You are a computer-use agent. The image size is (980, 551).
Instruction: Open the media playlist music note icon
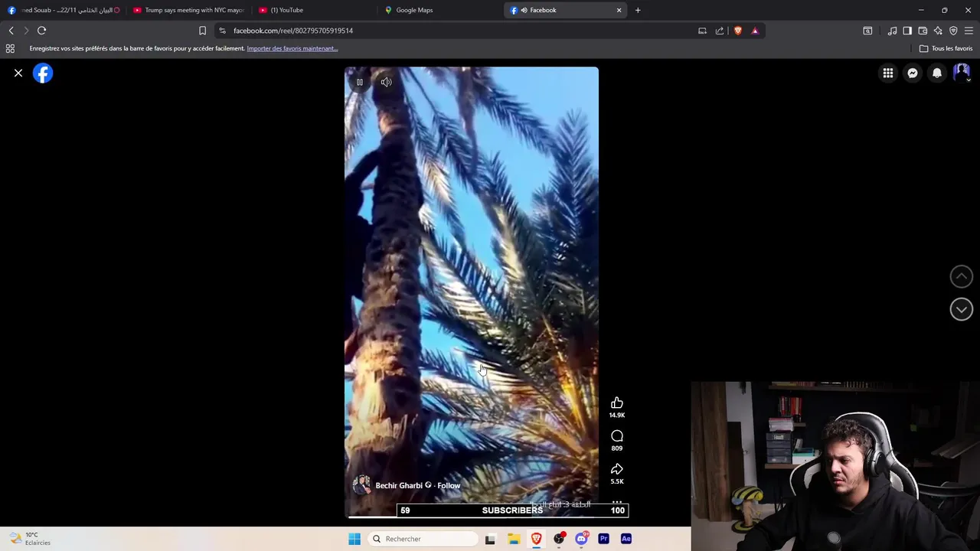(892, 31)
